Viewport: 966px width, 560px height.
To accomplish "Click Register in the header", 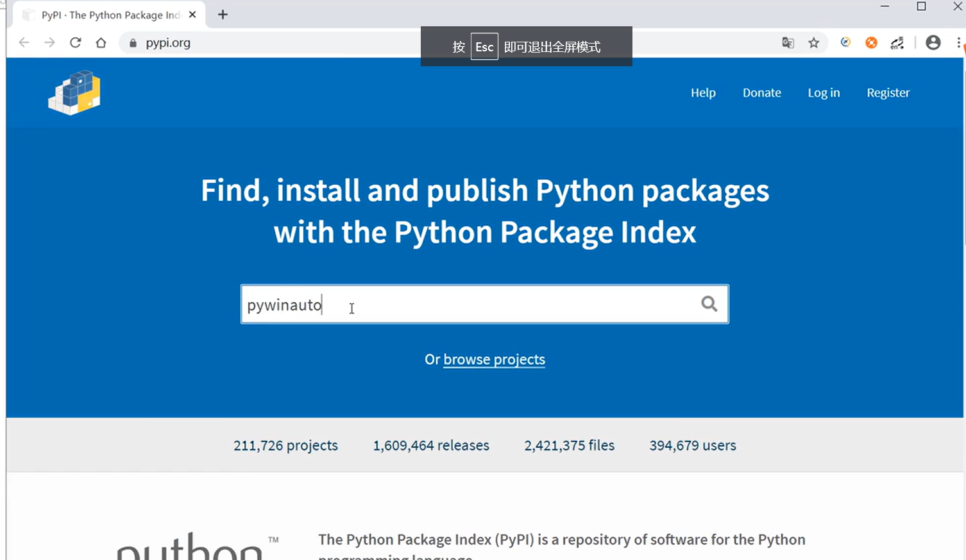I will [x=888, y=92].
